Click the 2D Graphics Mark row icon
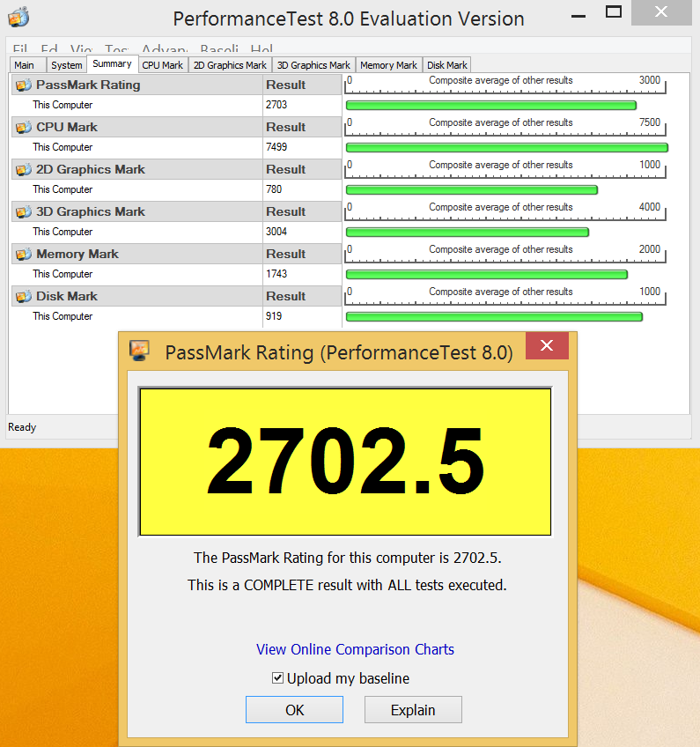Viewport: 700px width, 747px height. point(23,170)
